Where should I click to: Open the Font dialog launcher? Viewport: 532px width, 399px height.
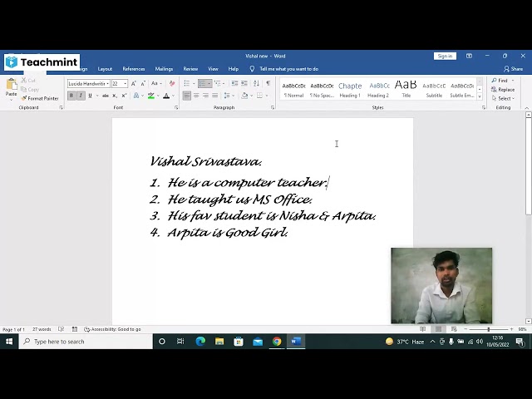pyautogui.click(x=176, y=107)
